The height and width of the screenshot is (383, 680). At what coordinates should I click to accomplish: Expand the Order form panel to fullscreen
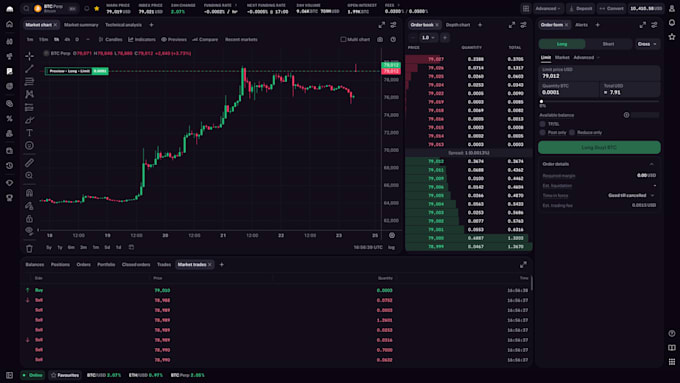click(643, 25)
